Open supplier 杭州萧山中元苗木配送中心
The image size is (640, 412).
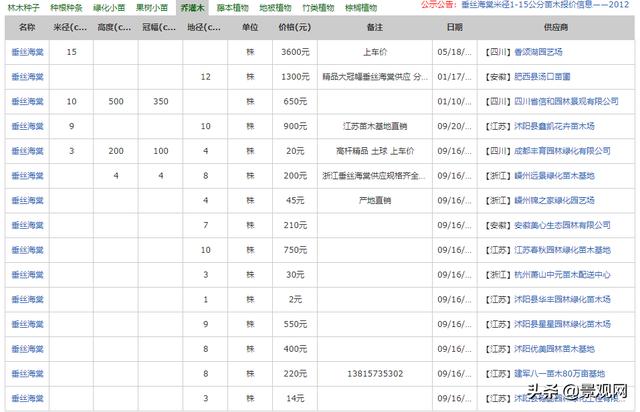562,275
